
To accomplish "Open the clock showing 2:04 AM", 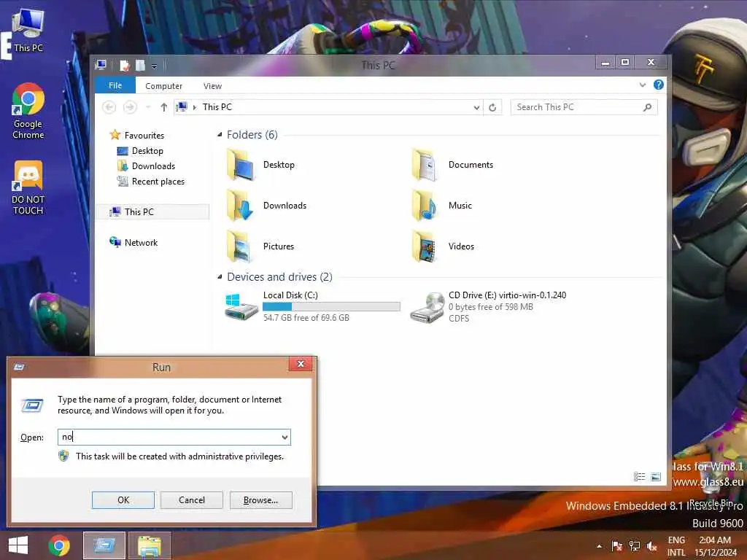I will coord(715,546).
